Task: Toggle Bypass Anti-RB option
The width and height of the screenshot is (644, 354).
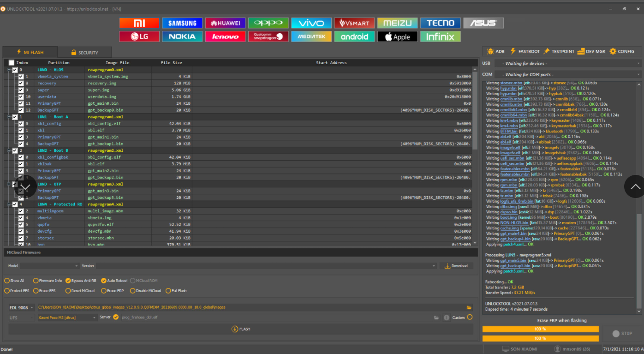Action: tap(81, 281)
